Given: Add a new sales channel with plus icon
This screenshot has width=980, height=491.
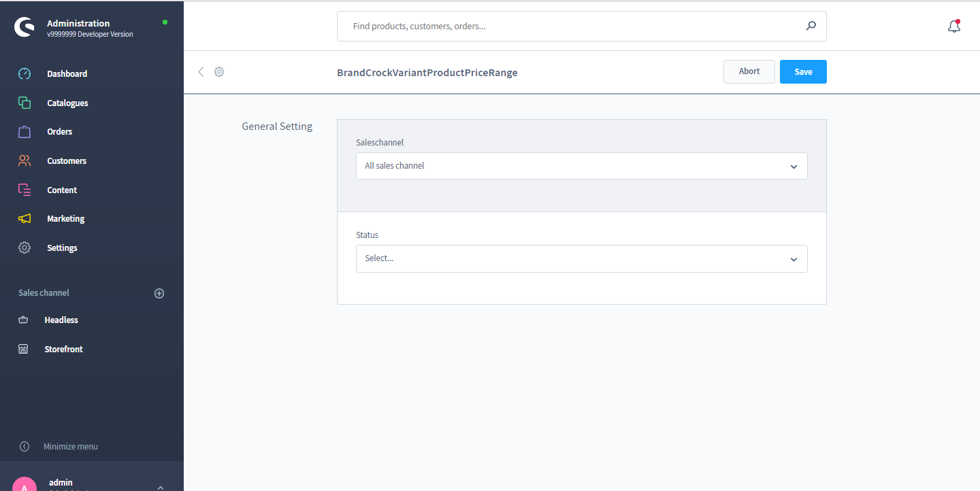Looking at the screenshot, I should (159, 293).
